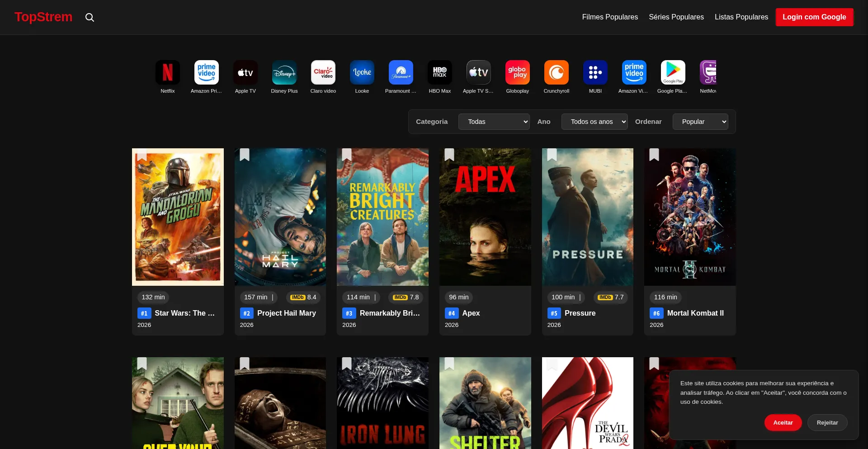Viewport: 868px width, 449px height.
Task: Bookmark Remarkably Bright Creatures
Action: pos(347,155)
